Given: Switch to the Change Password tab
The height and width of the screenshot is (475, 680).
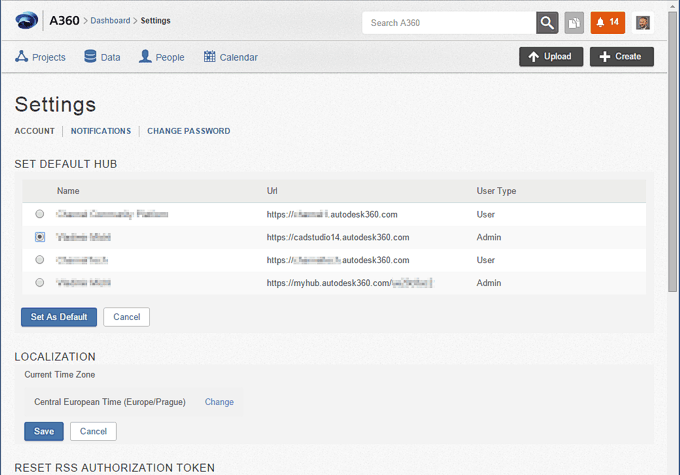Looking at the screenshot, I should pos(189,131).
